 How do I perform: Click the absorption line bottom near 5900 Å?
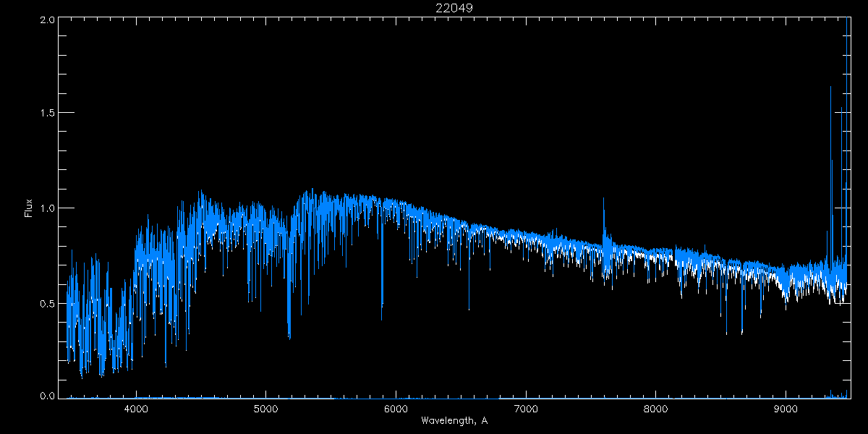pos(382,317)
